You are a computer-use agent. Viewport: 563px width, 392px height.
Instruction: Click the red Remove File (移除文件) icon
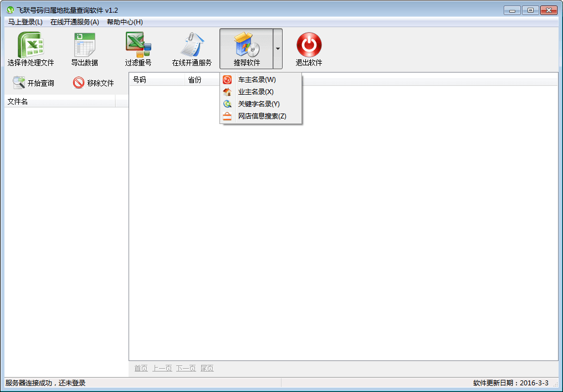[79, 83]
